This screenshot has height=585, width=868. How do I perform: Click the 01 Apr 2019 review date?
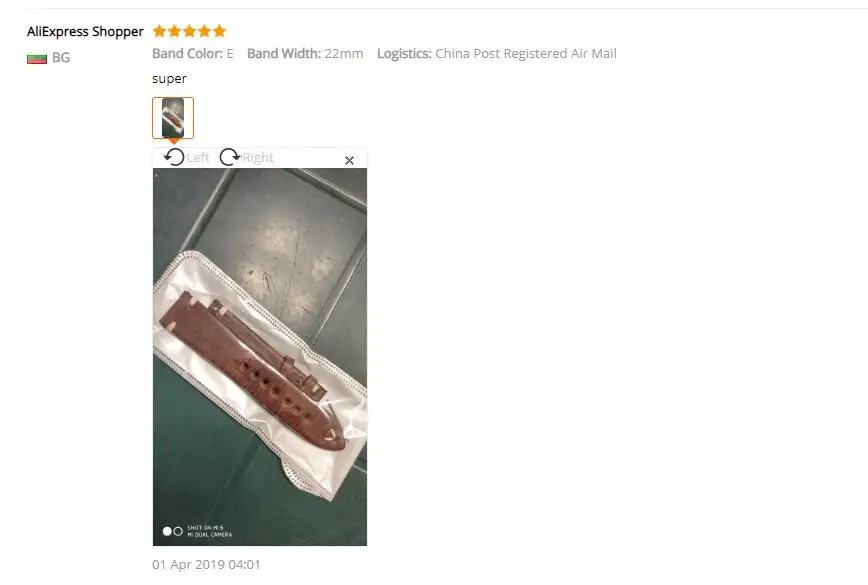(x=206, y=565)
